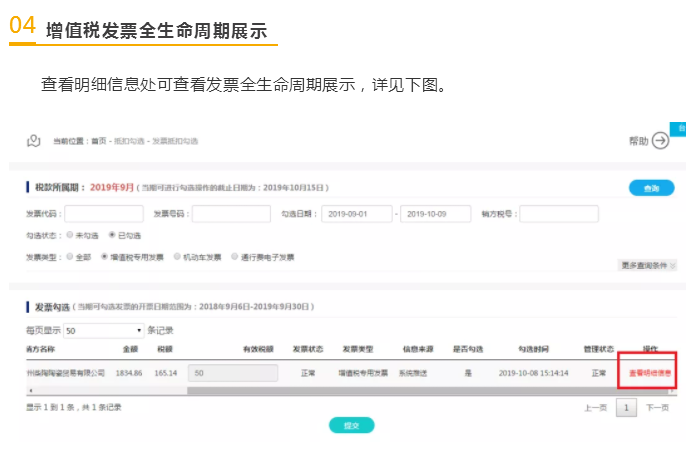Click 查看明细信息 link in table row
Screen dimensions: 699x456
[x=649, y=373]
